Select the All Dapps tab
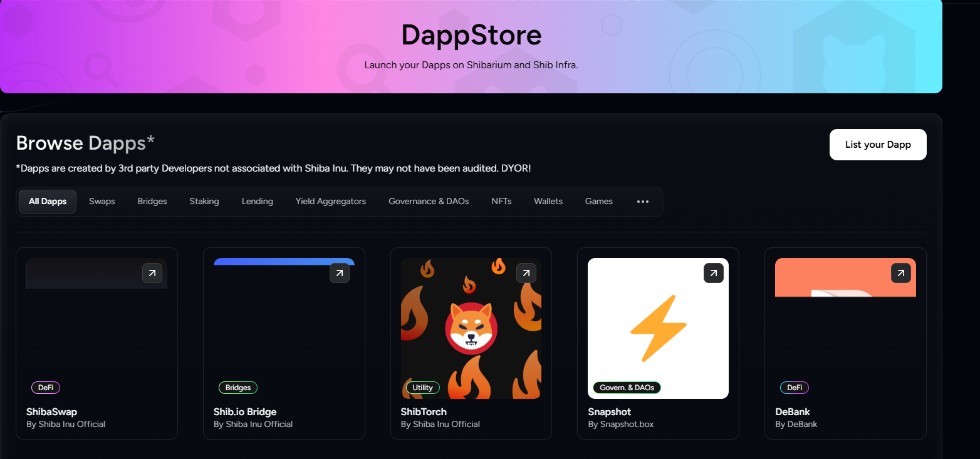Screen dimensions: 980x459 tap(48, 202)
